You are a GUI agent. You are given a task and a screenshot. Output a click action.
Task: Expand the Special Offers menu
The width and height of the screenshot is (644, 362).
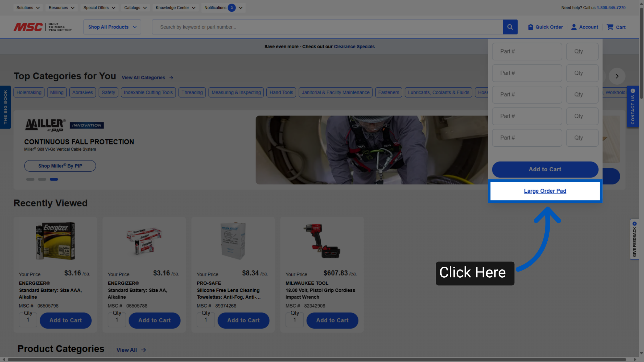99,8
